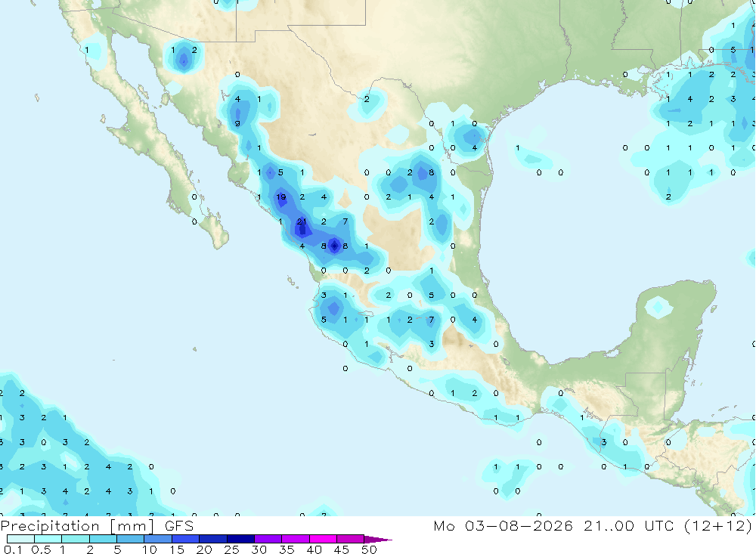This screenshot has width=756, height=554.
Task: Select the legend swatch between 10 and 15
Action: tap(158, 539)
